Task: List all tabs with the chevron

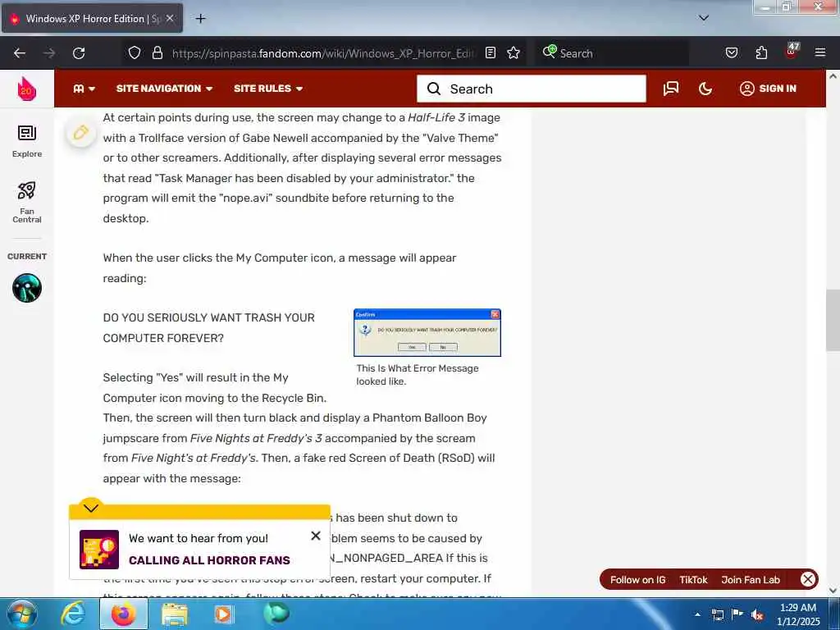Action: pyautogui.click(x=704, y=18)
